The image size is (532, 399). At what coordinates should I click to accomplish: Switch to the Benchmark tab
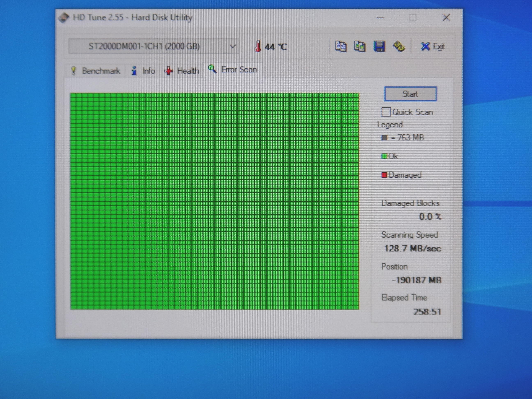(95, 71)
